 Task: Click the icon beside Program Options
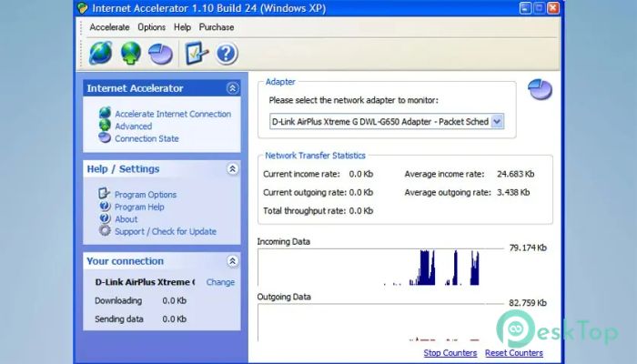click(105, 193)
